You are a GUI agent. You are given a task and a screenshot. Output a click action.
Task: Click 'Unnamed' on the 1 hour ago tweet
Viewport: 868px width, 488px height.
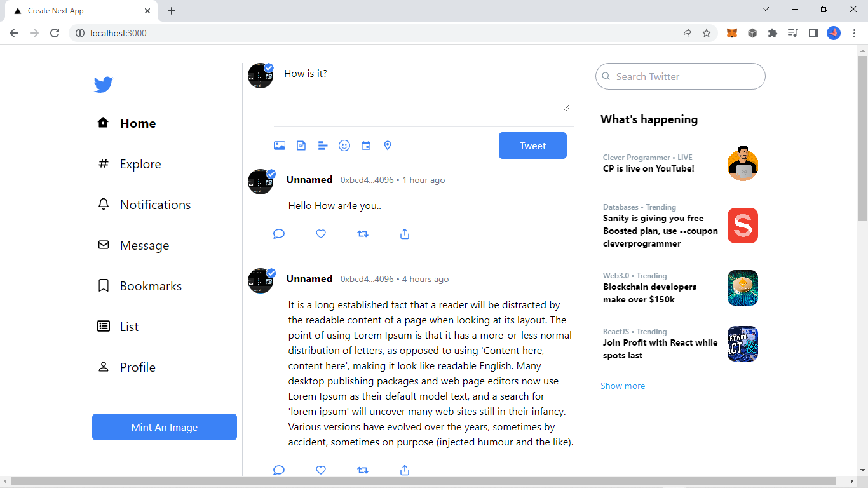point(309,180)
